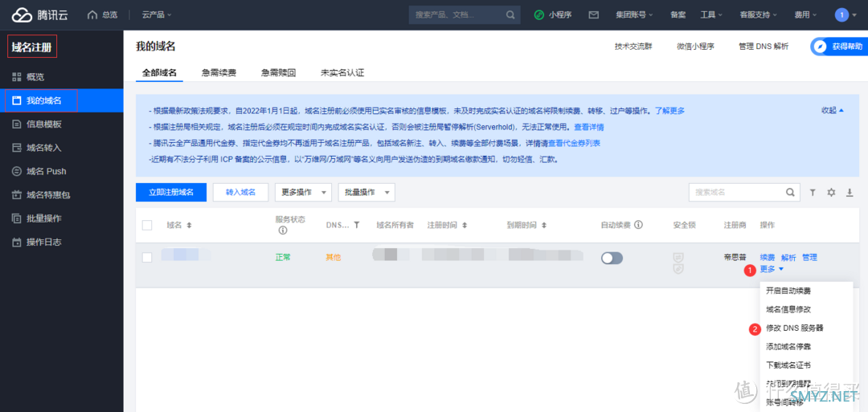
Task: Click the 自动续费 info icon
Action: [639, 225]
